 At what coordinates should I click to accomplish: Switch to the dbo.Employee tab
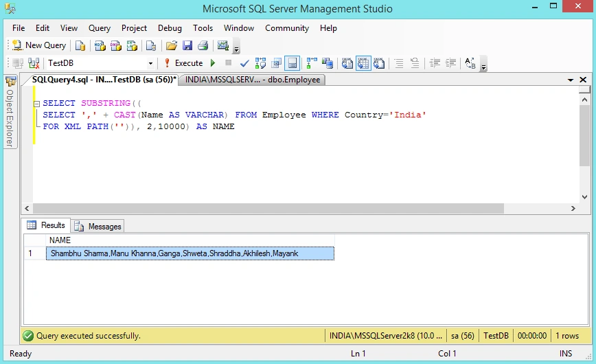click(x=253, y=80)
